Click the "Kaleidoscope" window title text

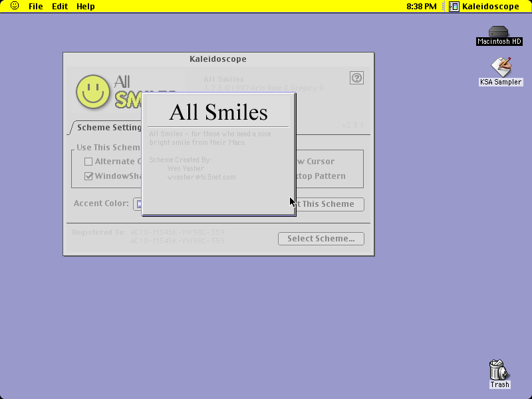218,59
